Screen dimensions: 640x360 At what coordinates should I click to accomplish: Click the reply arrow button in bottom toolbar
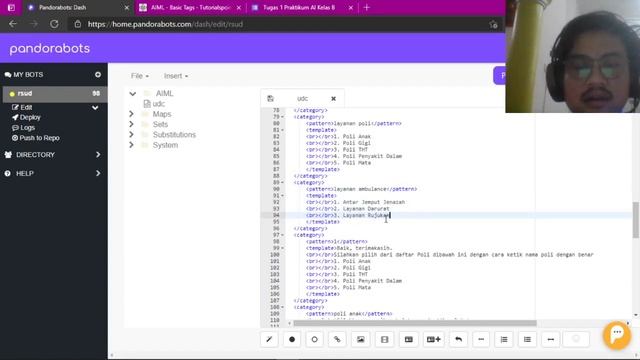[458, 339]
